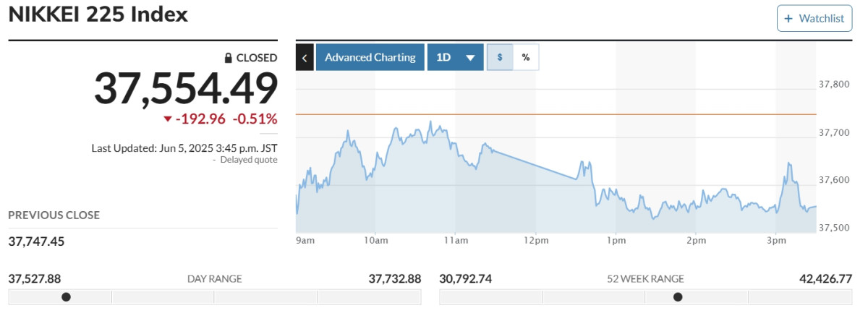The height and width of the screenshot is (329, 868).
Task: Click the 52 Week Range position marker
Action: coord(678,296)
